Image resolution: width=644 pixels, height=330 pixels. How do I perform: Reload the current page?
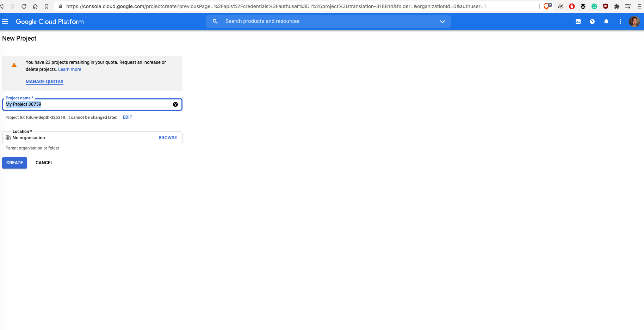(24, 6)
